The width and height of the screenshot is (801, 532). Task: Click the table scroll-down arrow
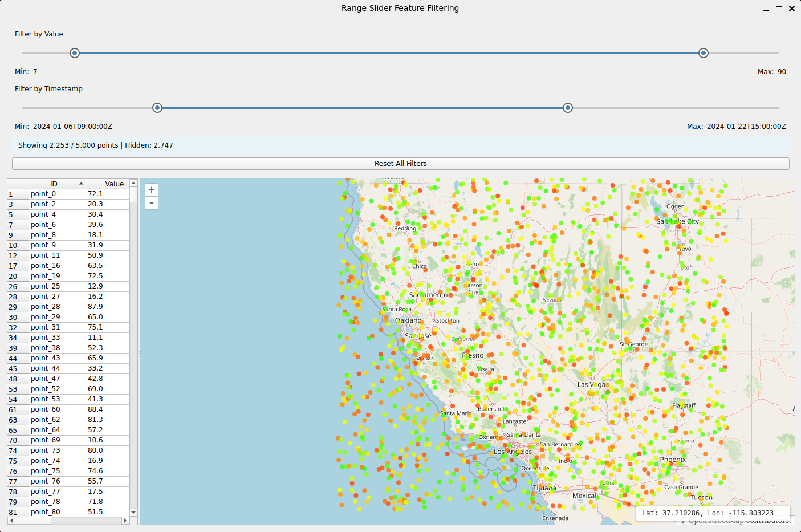coord(133,513)
